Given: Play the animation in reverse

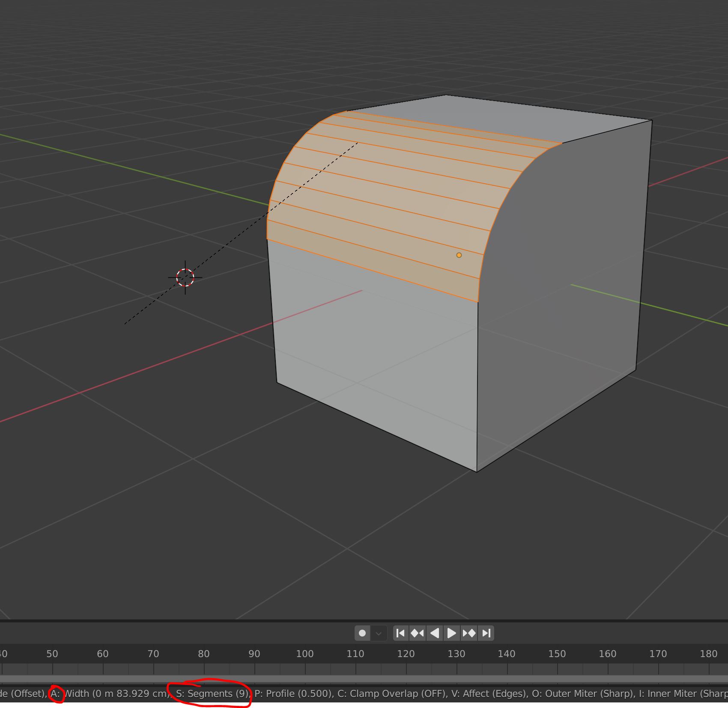Looking at the screenshot, I should point(435,633).
